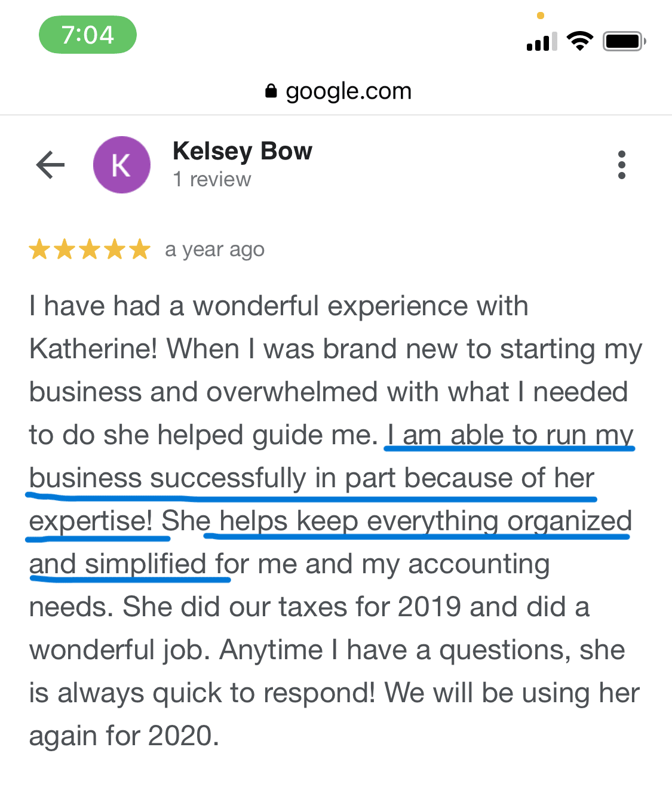This screenshot has height=787, width=672.
Task: Open the three-dot more options menu
Action: (621, 165)
